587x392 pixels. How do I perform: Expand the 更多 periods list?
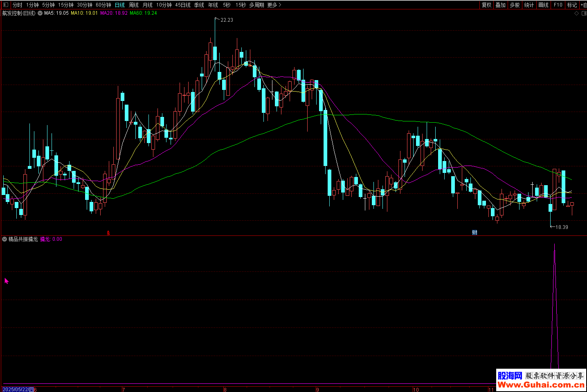pyautogui.click(x=274, y=5)
